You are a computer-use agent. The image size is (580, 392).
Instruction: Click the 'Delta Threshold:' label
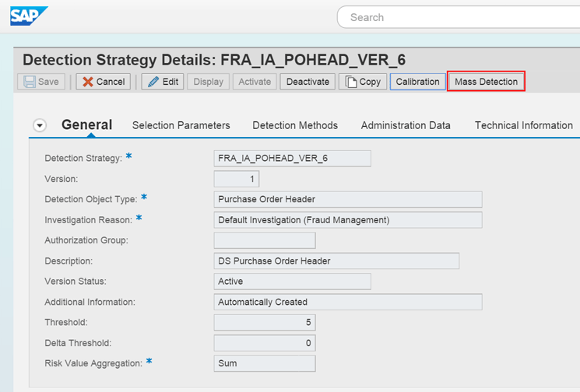[78, 343]
